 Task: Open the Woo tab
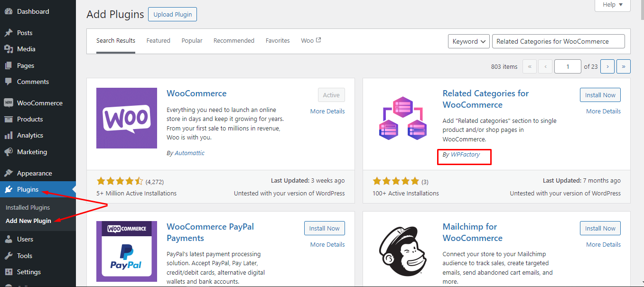pyautogui.click(x=311, y=41)
